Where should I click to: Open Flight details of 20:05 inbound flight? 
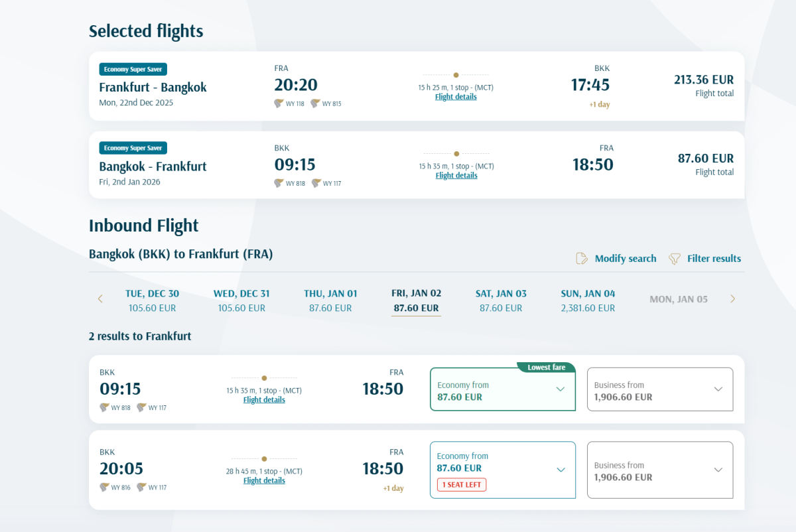tap(264, 480)
